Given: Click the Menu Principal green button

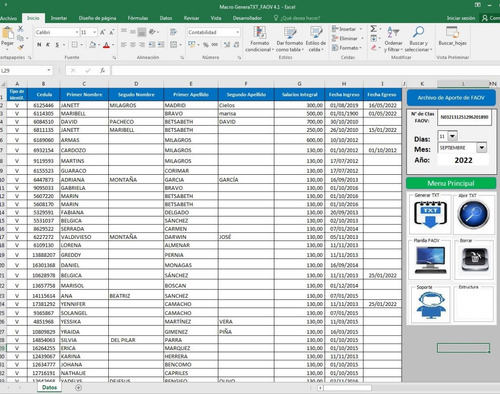Looking at the screenshot, I should point(451,183).
